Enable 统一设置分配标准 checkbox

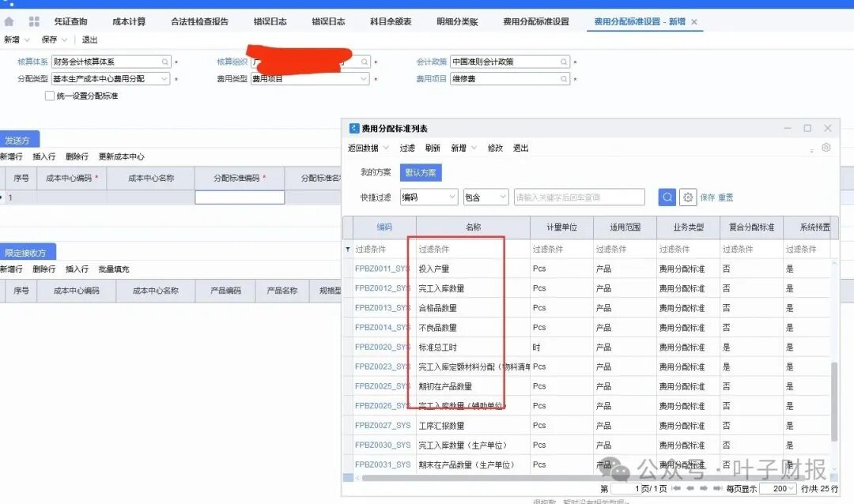coord(50,96)
